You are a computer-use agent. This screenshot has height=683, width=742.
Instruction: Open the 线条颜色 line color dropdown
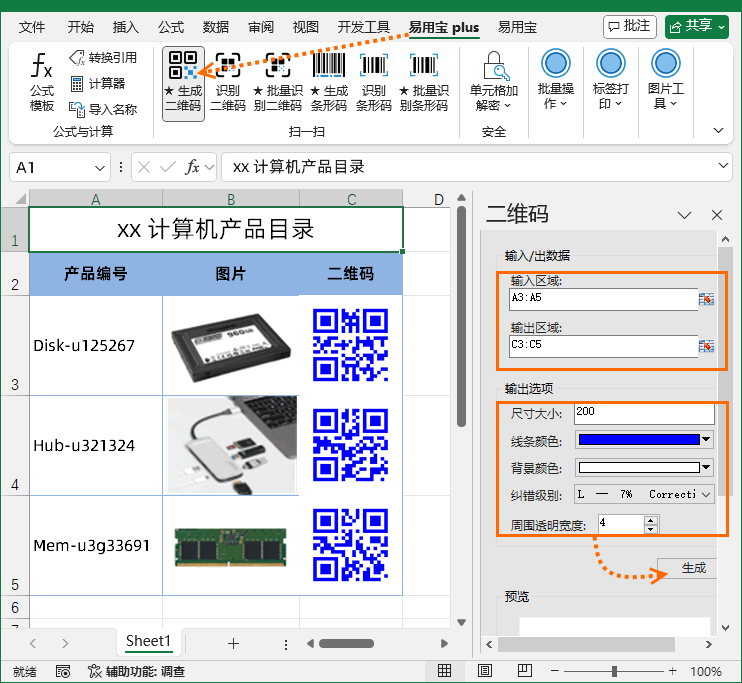point(706,439)
